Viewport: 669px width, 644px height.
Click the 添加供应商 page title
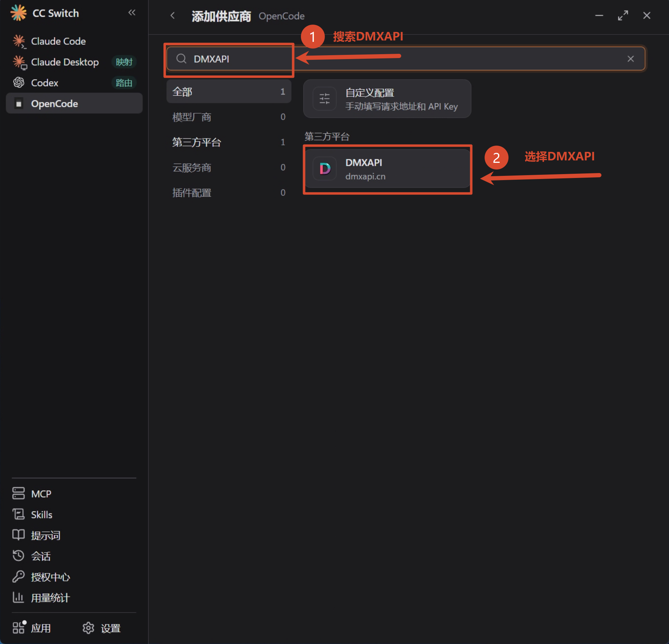pos(221,16)
